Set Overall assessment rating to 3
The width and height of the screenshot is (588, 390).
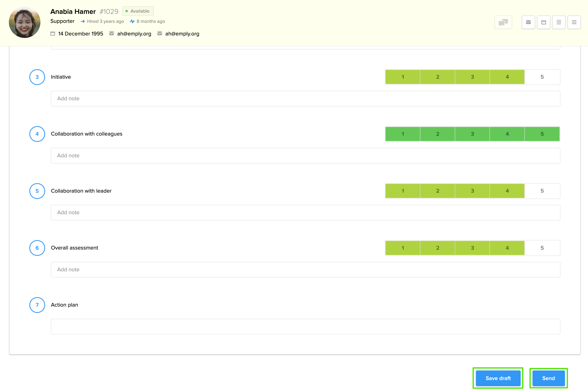pyautogui.click(x=472, y=248)
